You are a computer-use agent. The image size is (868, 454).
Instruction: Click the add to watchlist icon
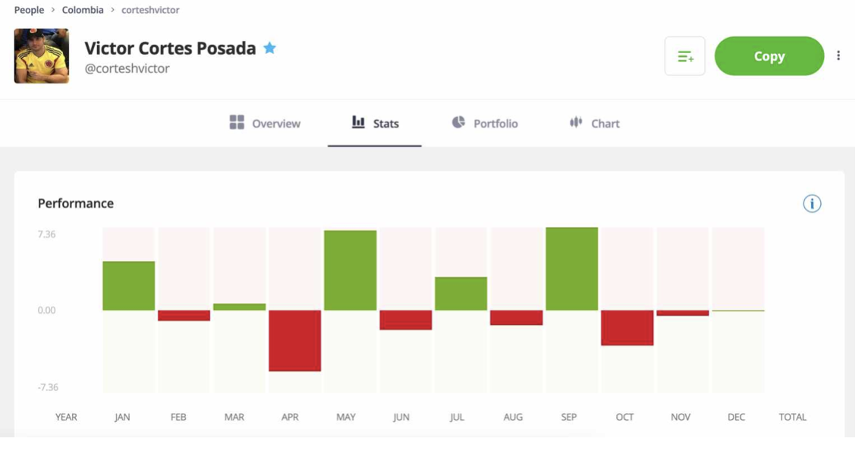pyautogui.click(x=684, y=56)
